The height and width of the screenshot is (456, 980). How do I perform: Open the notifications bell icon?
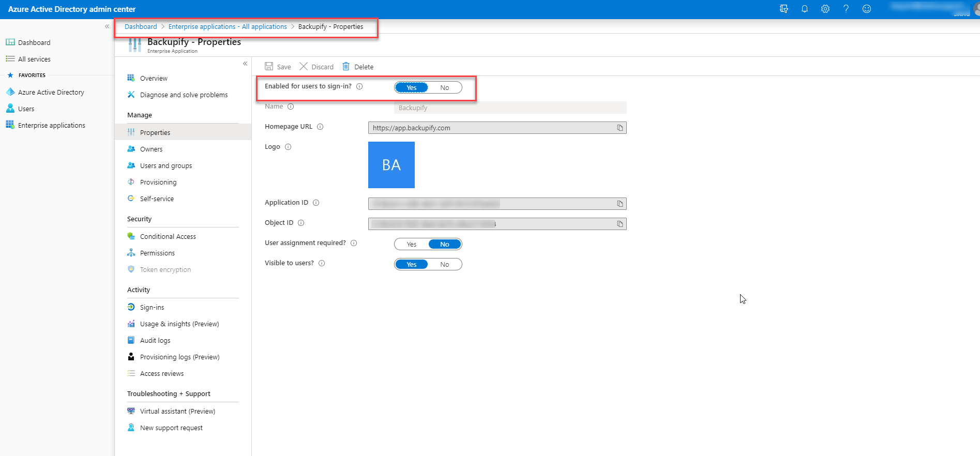(805, 9)
